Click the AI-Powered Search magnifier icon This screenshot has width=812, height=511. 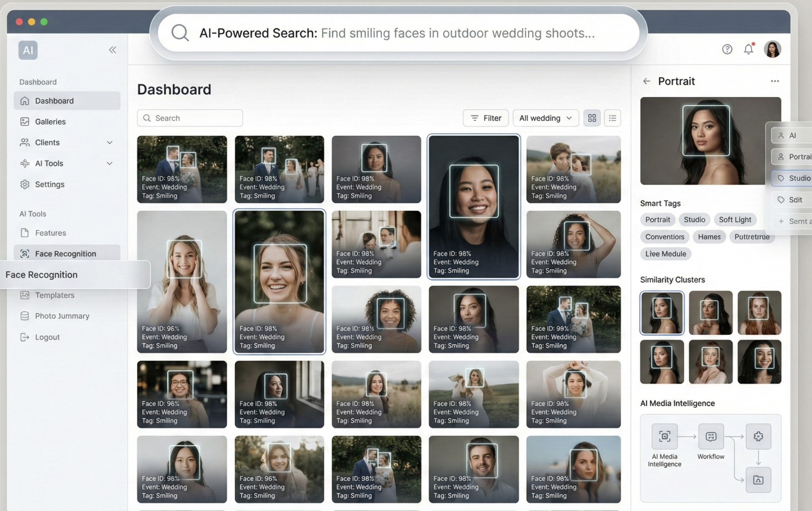(x=180, y=33)
